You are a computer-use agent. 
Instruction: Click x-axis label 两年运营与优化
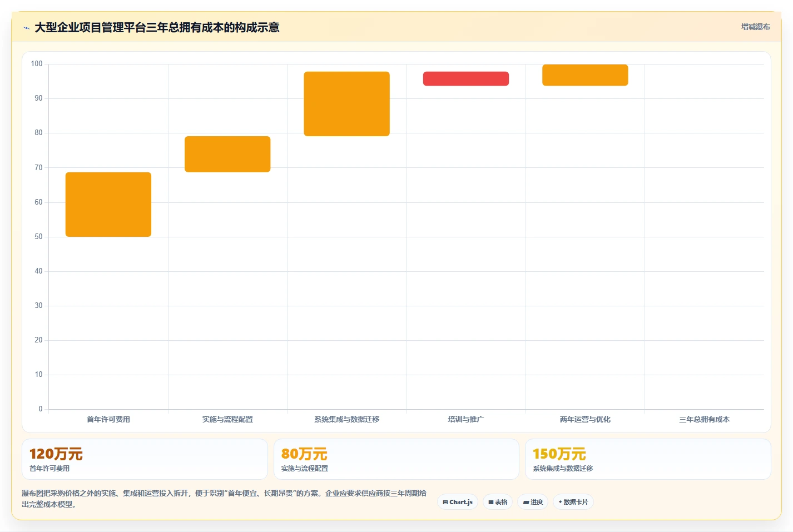585,419
